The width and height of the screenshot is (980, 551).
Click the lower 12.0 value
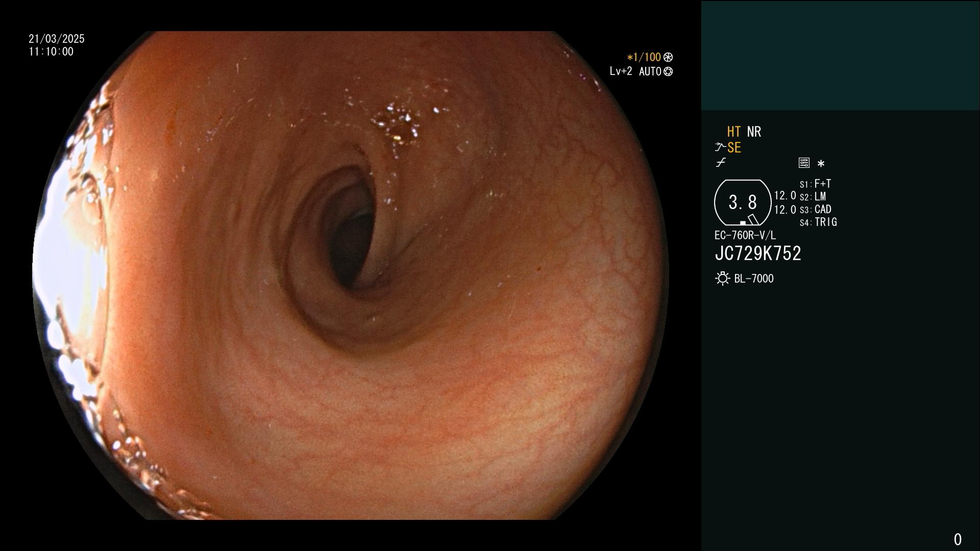(x=785, y=210)
